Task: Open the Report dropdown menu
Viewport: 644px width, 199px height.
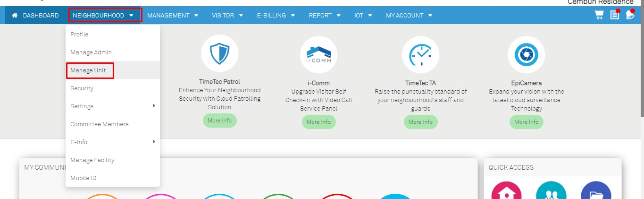Action: pyautogui.click(x=325, y=15)
